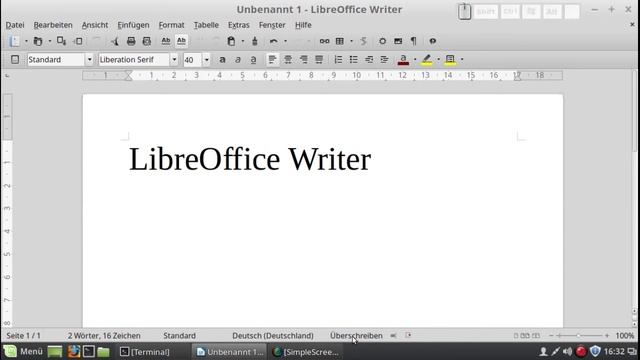The width and height of the screenshot is (640, 360).
Task: Click the Liberation Serif font name field
Action: point(134,60)
